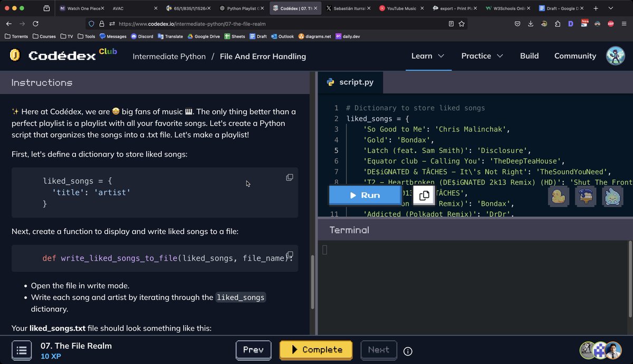
Task: Open the list all tabs chevron
Action: [610, 8]
